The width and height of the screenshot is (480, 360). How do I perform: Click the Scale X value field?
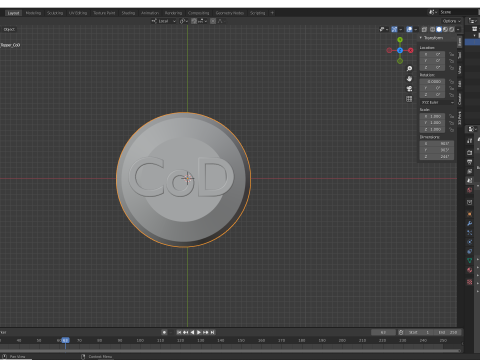432,116
